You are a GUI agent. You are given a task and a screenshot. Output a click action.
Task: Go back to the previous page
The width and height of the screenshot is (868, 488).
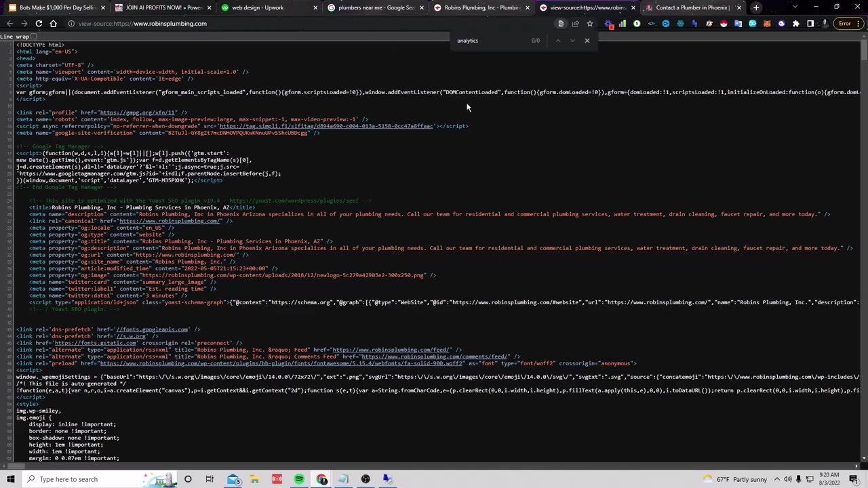(9, 24)
